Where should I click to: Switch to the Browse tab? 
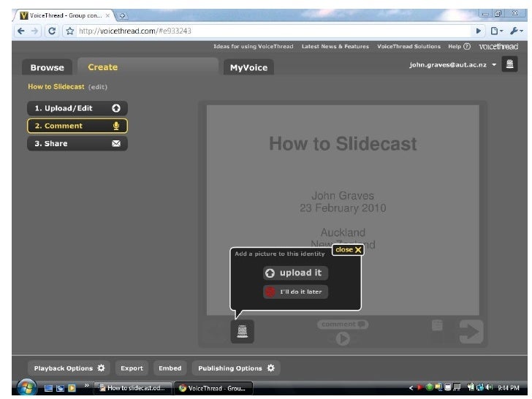pyautogui.click(x=47, y=67)
